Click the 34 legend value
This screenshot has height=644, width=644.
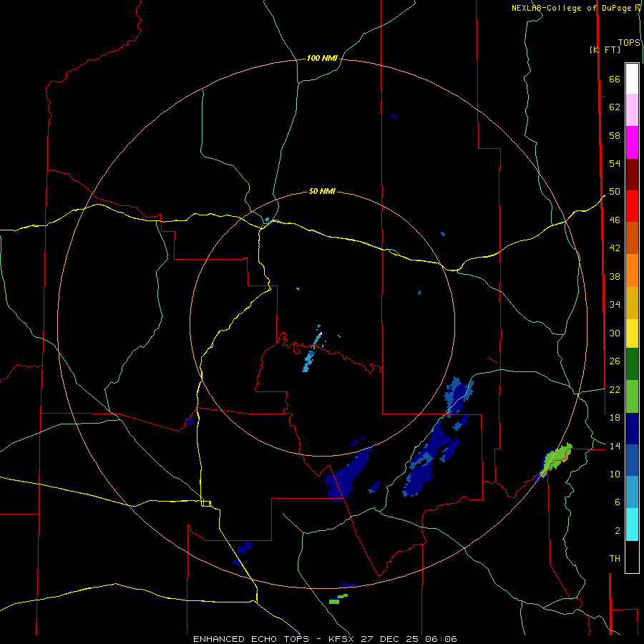pyautogui.click(x=615, y=304)
